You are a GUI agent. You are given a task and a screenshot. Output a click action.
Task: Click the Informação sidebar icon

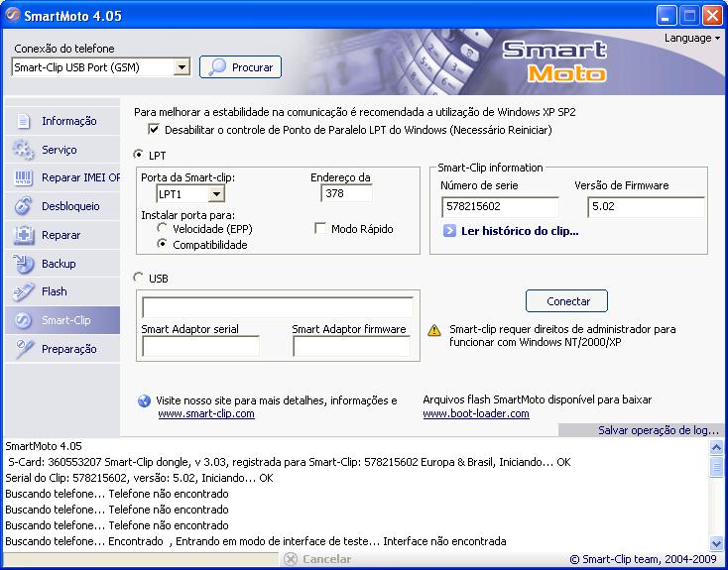coord(23,121)
